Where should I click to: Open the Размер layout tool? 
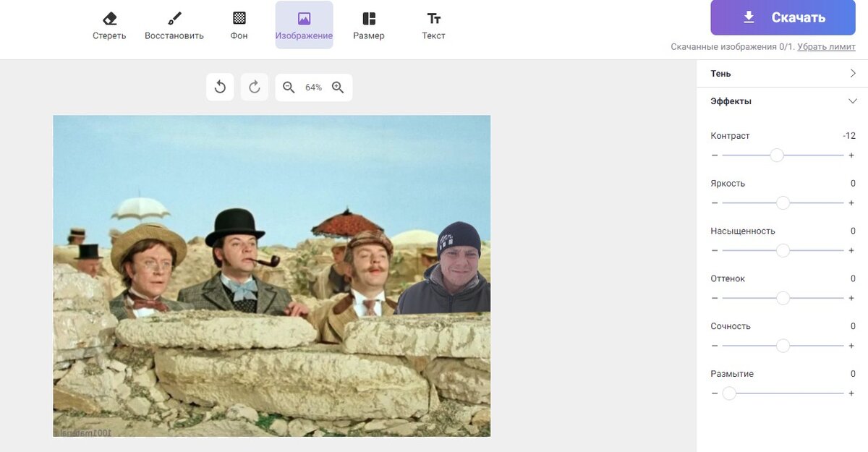369,25
